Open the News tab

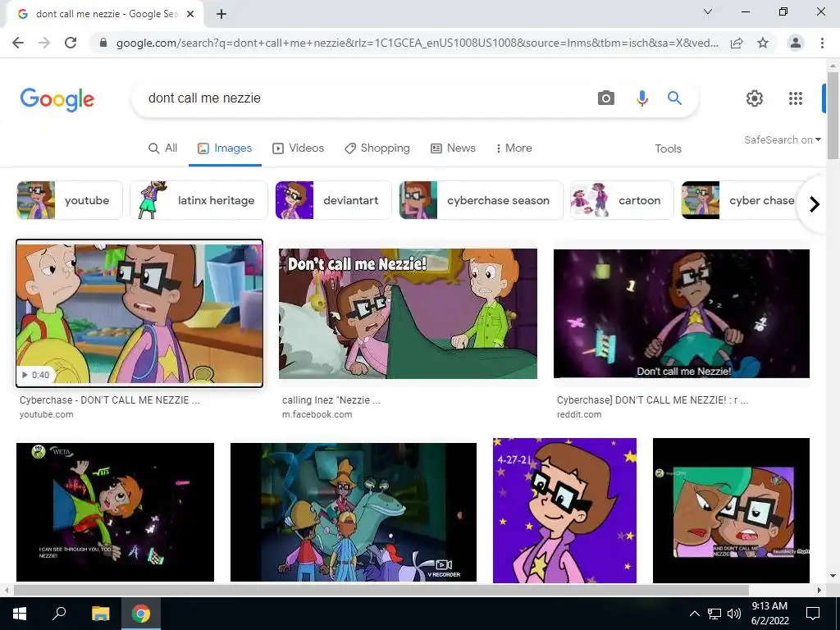453,148
